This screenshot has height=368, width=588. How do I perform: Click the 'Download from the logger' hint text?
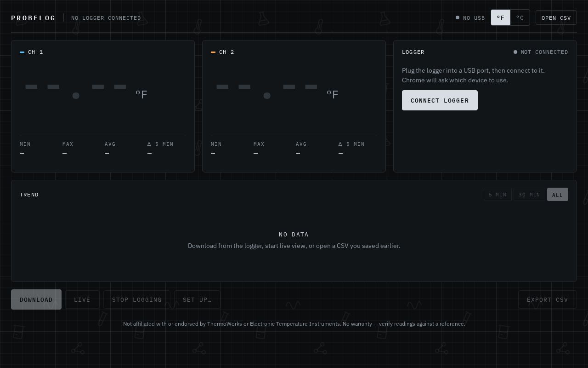[294, 246]
